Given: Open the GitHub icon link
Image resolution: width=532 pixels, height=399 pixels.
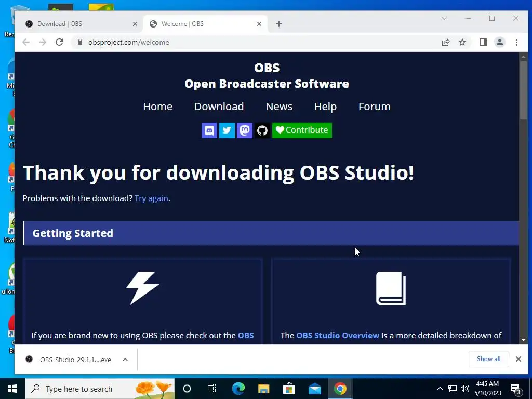Looking at the screenshot, I should pyautogui.click(x=262, y=130).
